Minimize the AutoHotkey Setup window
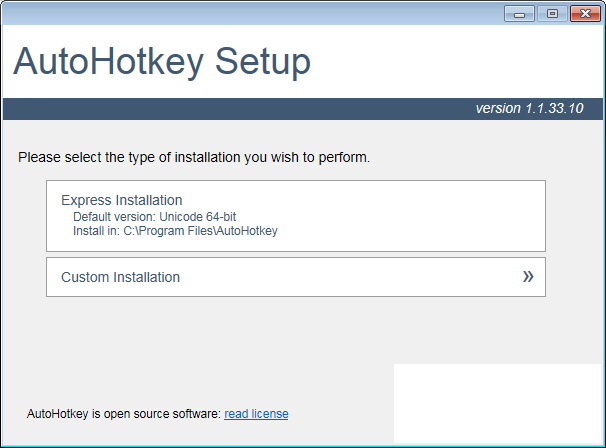The width and height of the screenshot is (606, 448). pyautogui.click(x=519, y=14)
